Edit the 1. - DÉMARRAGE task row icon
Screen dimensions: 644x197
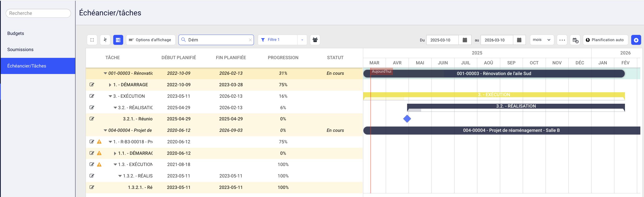(92, 84)
